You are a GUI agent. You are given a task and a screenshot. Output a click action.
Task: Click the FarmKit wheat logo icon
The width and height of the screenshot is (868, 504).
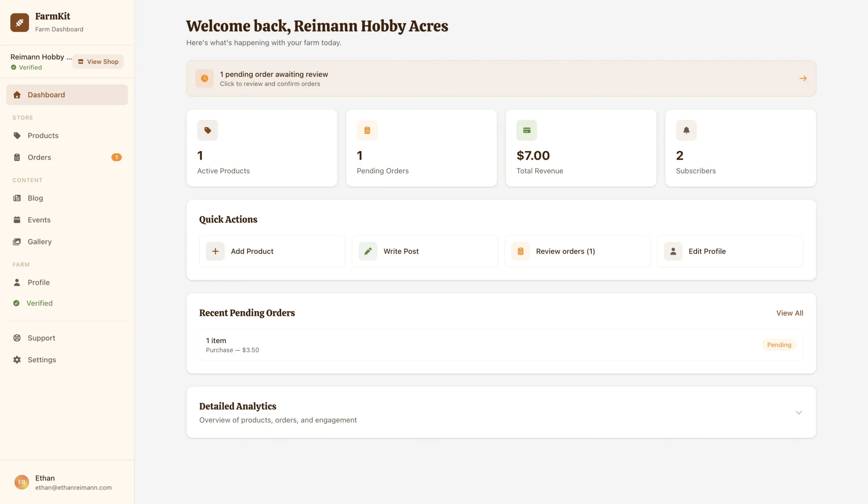tap(19, 22)
